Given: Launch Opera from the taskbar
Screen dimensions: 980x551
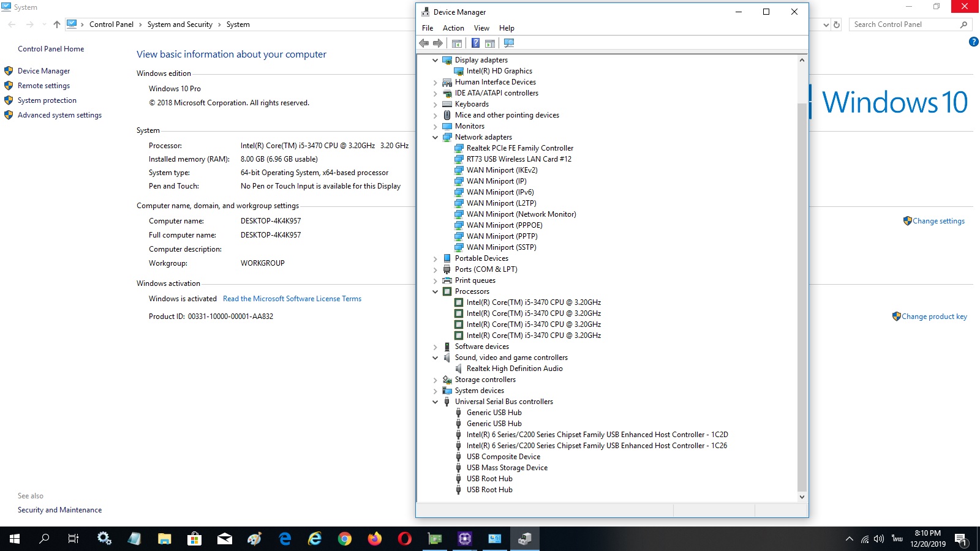Looking at the screenshot, I should point(405,539).
